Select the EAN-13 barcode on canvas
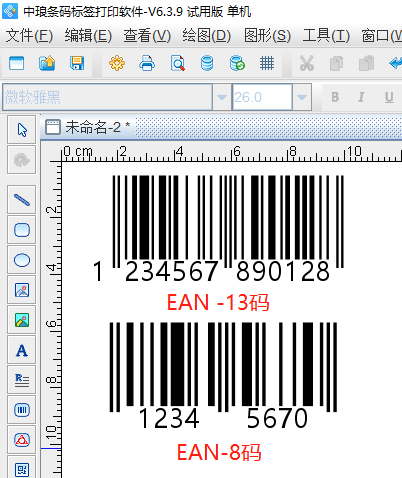Viewport: 402px width, 478px height. [x=220, y=228]
